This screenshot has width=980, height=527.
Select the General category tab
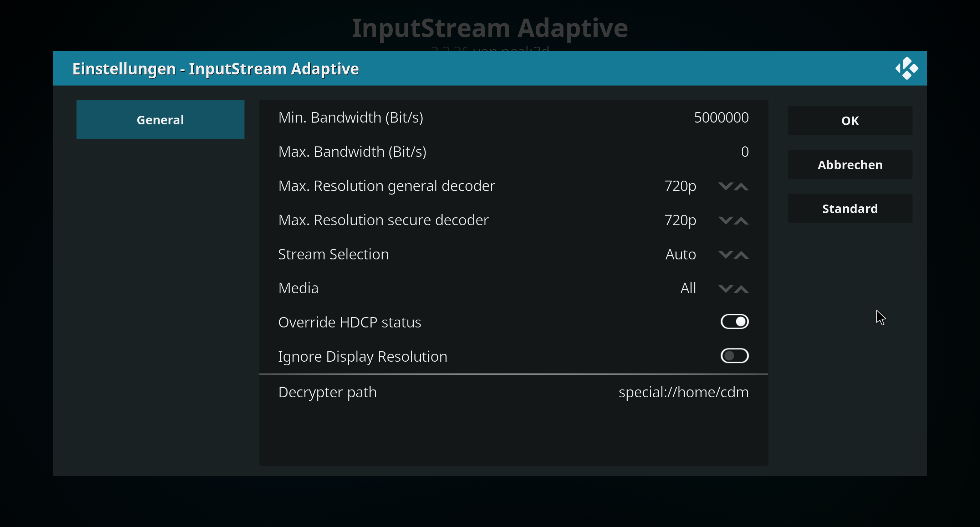coord(160,120)
